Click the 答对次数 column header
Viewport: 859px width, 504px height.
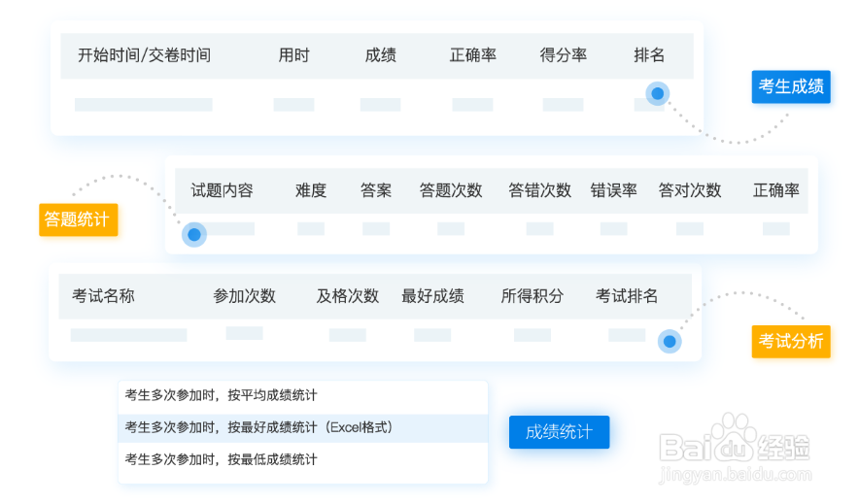(x=690, y=190)
